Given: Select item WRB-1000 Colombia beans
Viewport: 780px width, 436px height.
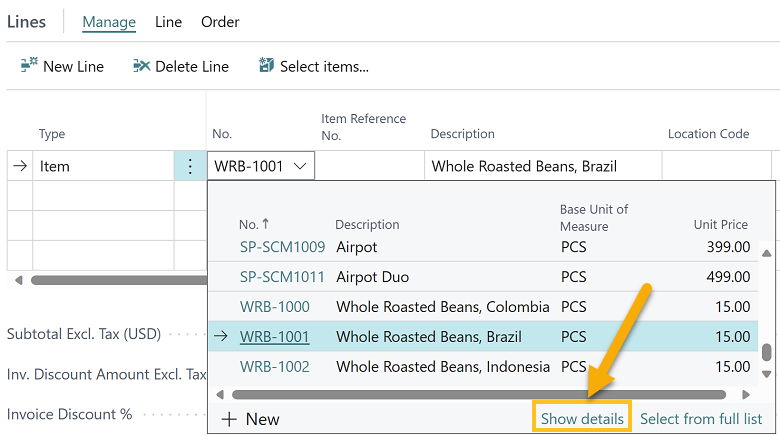Looking at the screenshot, I should [x=275, y=307].
